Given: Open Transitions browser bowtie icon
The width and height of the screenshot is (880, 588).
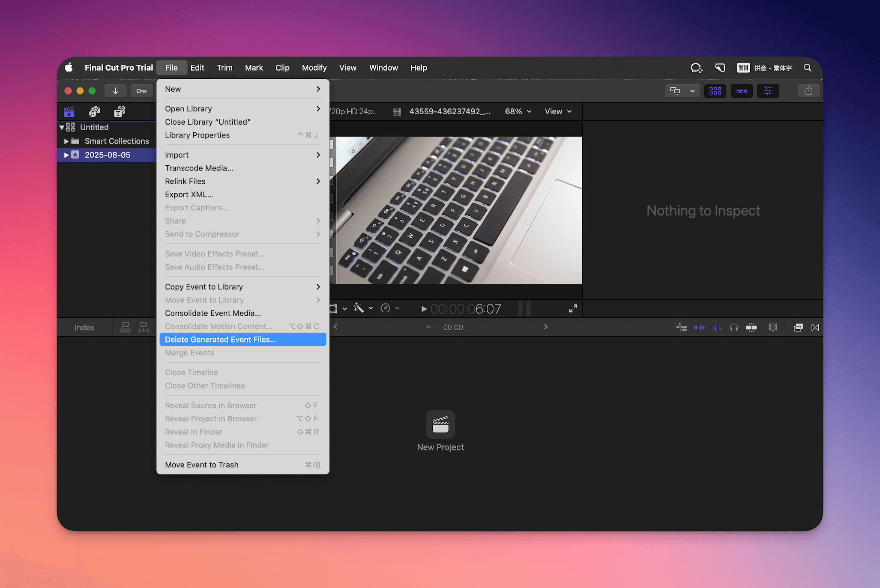Looking at the screenshot, I should point(815,327).
